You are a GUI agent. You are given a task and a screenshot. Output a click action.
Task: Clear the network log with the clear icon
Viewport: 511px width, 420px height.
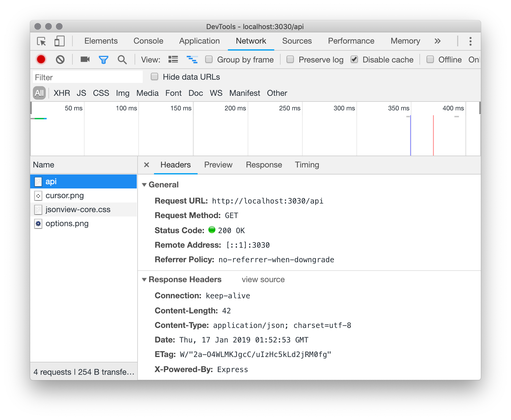point(60,59)
